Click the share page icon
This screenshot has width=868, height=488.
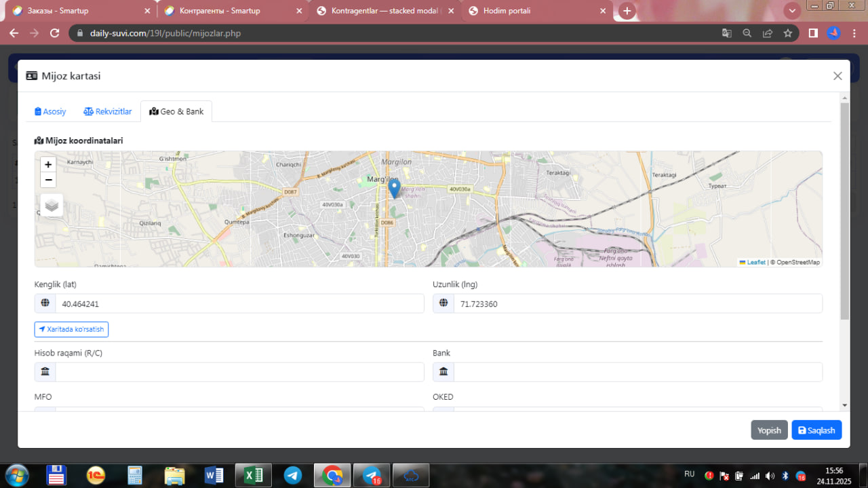767,33
